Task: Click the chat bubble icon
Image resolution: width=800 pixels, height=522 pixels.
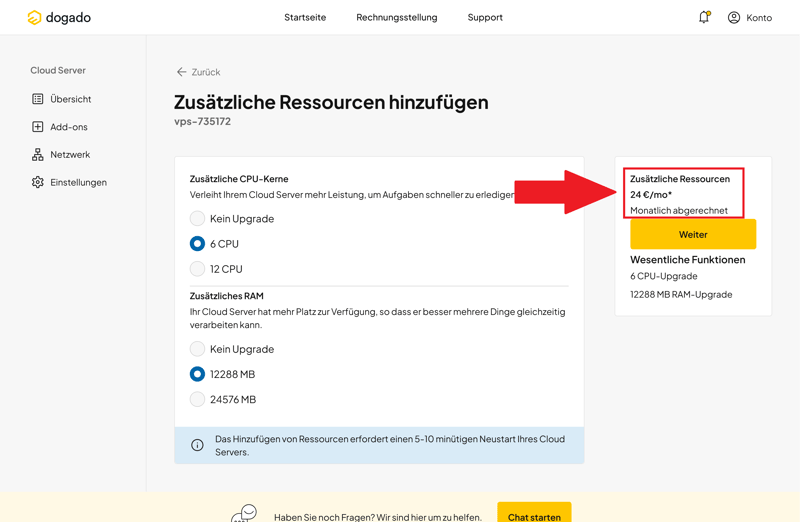Action: coord(244,514)
